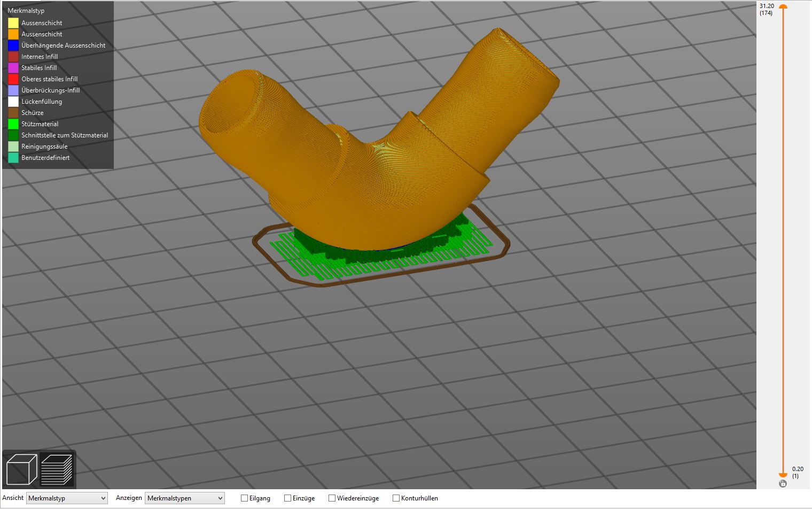Click the Oberes stabiles Infill legend label
The image size is (812, 509).
coord(50,79)
